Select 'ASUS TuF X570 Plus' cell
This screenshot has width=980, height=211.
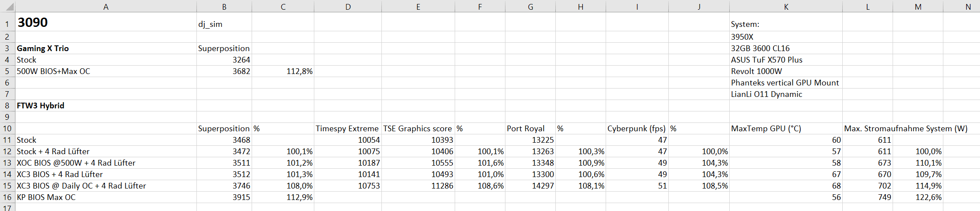pos(786,60)
